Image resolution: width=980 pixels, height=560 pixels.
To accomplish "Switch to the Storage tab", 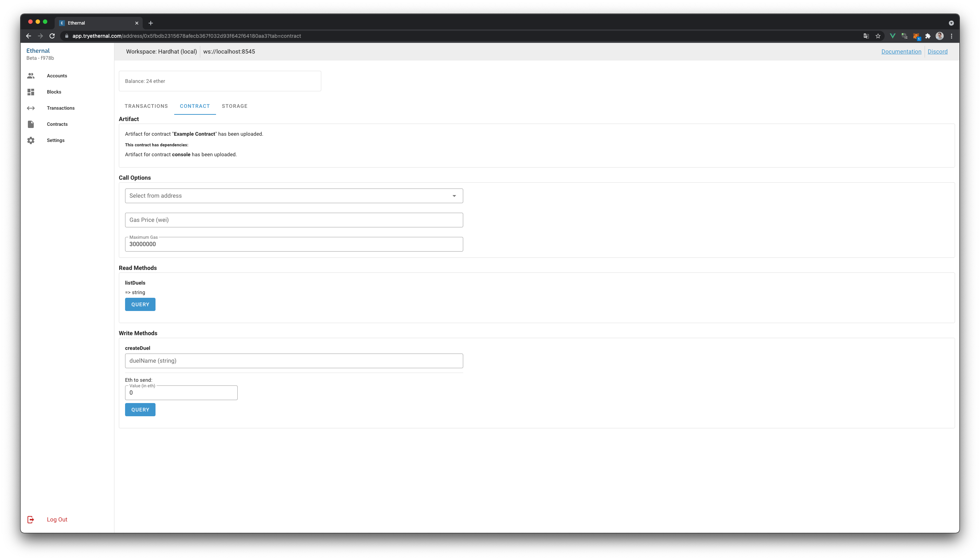I will point(235,106).
